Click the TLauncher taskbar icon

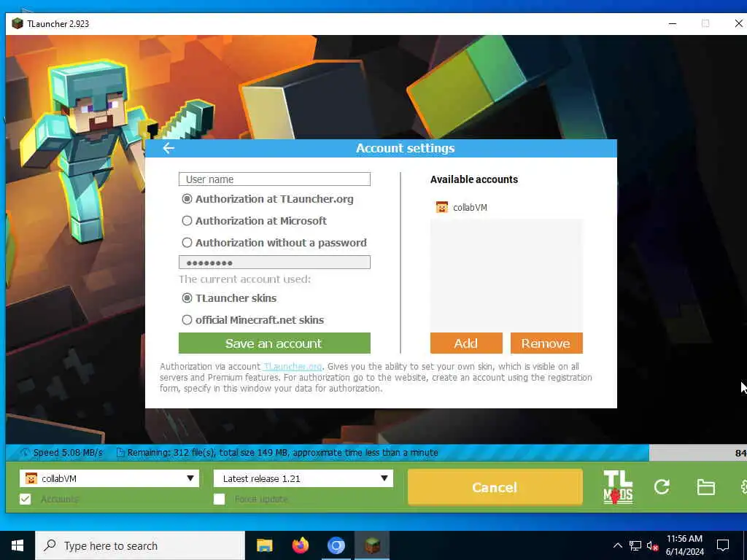coord(372,545)
